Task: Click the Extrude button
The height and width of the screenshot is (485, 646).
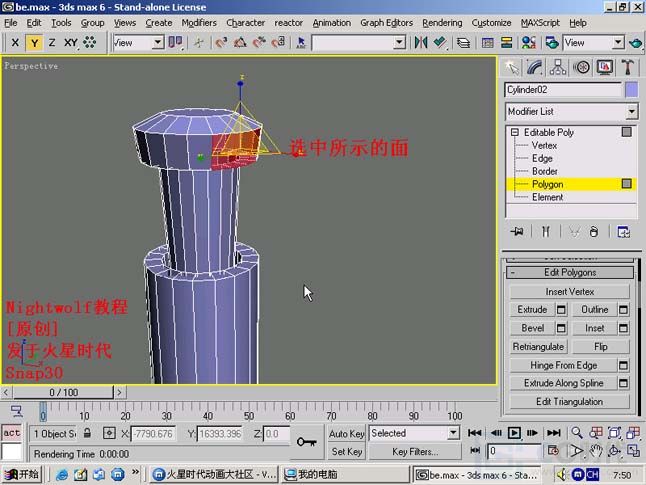Action: click(x=532, y=309)
